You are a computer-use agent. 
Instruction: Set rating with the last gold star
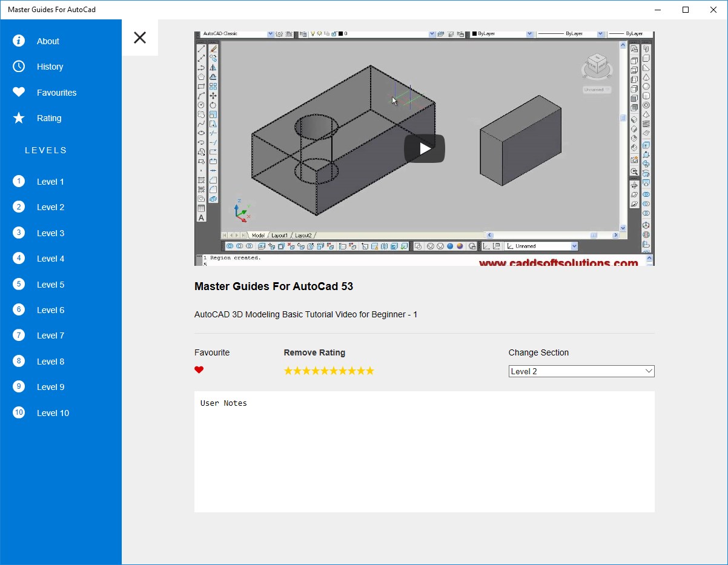[x=370, y=371]
